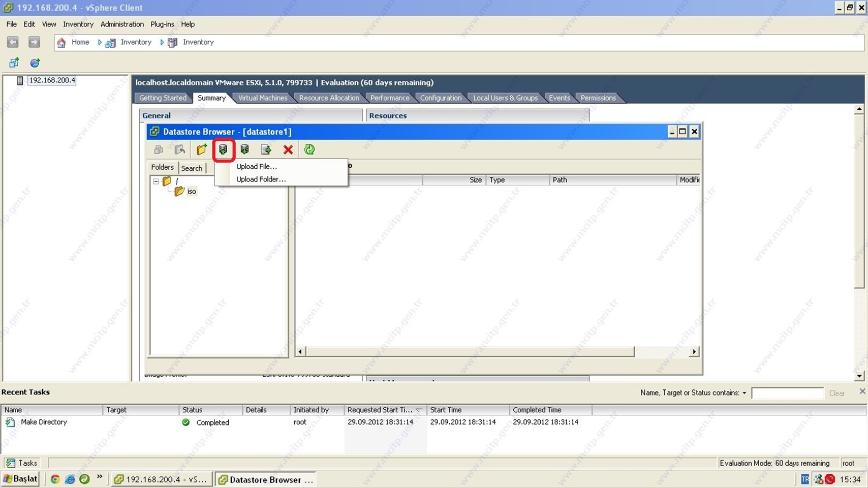Screen dimensions: 868x488
Task: Click the Clear filter button
Action: 836,393
